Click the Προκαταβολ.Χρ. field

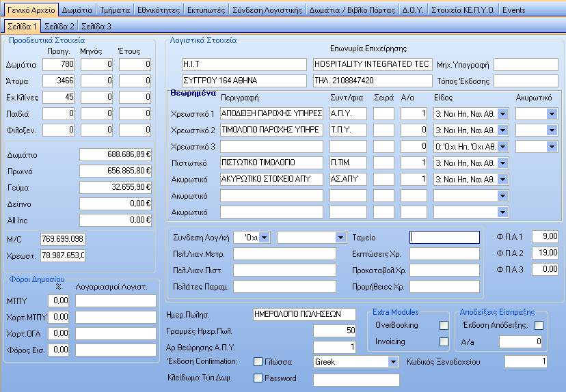tap(445, 270)
